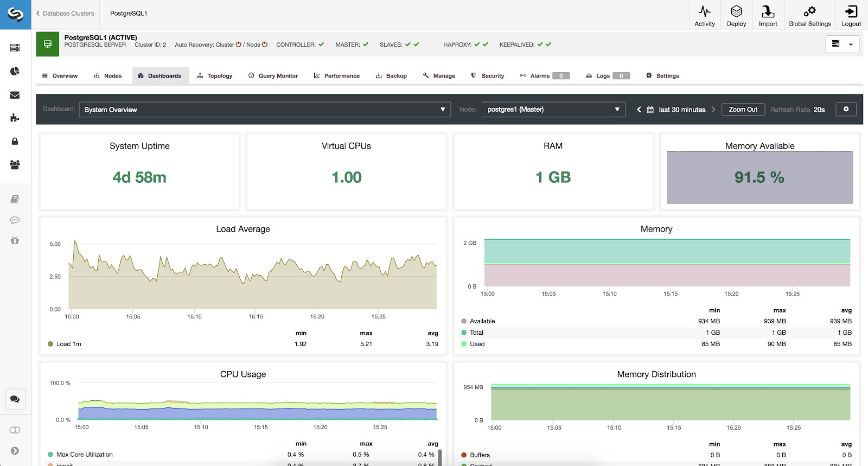Click the Load Average chart title
This screenshot has height=466, width=868.
tap(243, 229)
